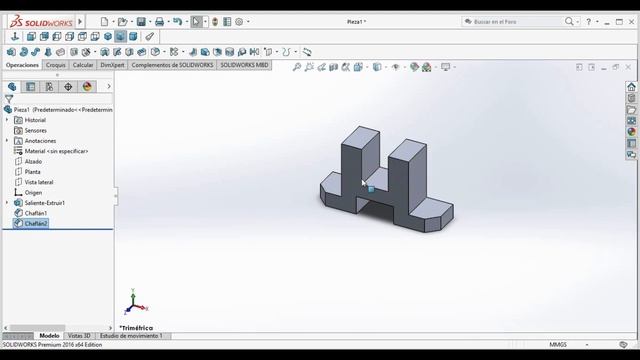Screen dimensions: 640x360
Task: Switch to ConfigurationManager tab
Action: 49,87
